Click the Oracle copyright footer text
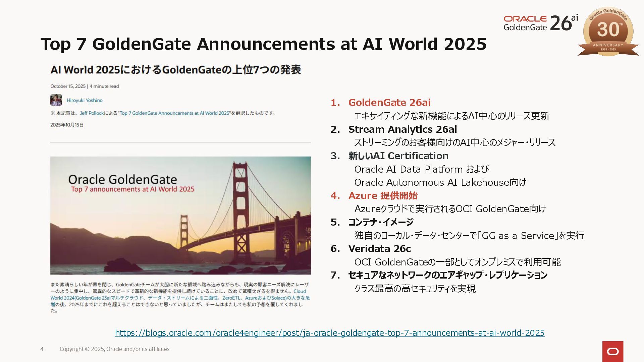644x362 pixels. click(x=114, y=349)
